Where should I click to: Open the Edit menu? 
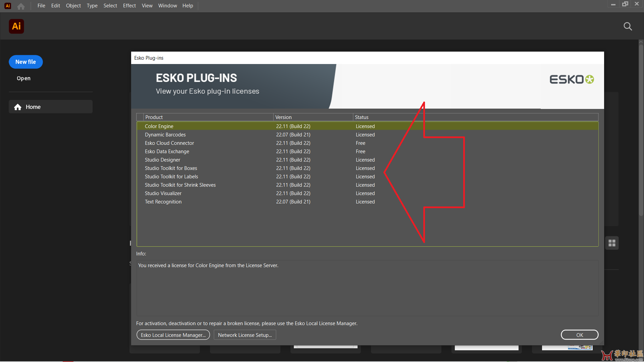click(56, 6)
